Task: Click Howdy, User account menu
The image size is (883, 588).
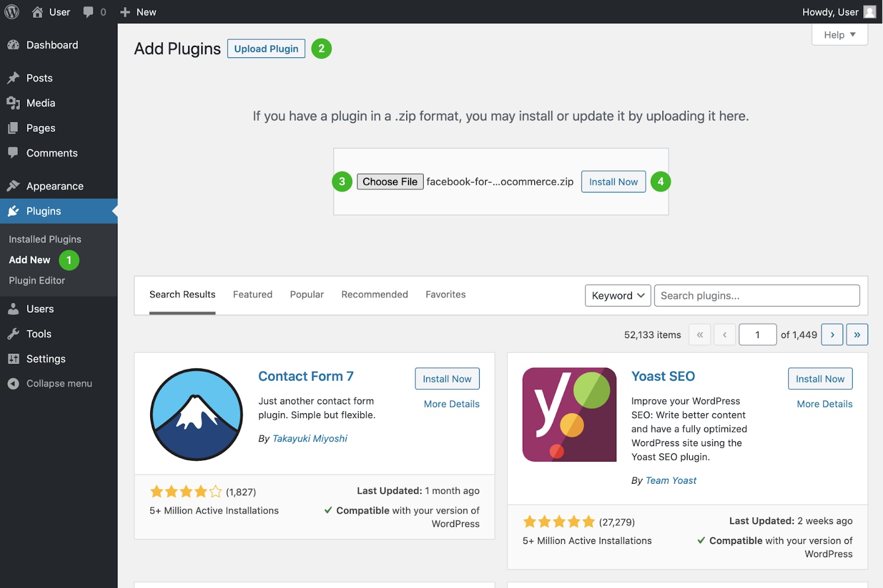Action: coord(839,12)
